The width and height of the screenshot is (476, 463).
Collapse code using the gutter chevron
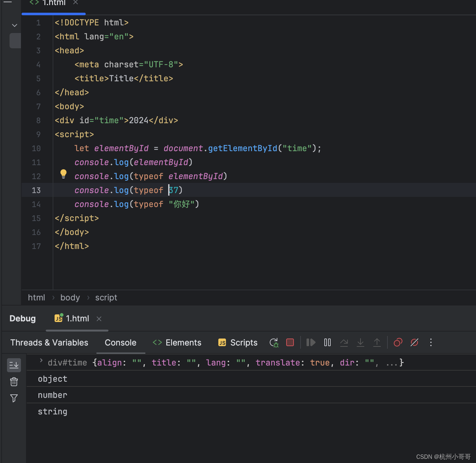pyautogui.click(x=15, y=25)
